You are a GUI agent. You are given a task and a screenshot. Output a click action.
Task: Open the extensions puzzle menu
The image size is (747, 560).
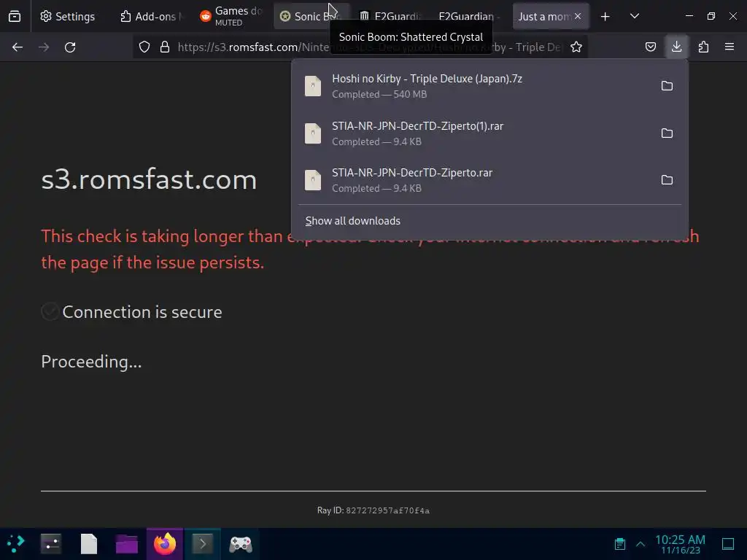[703, 47]
